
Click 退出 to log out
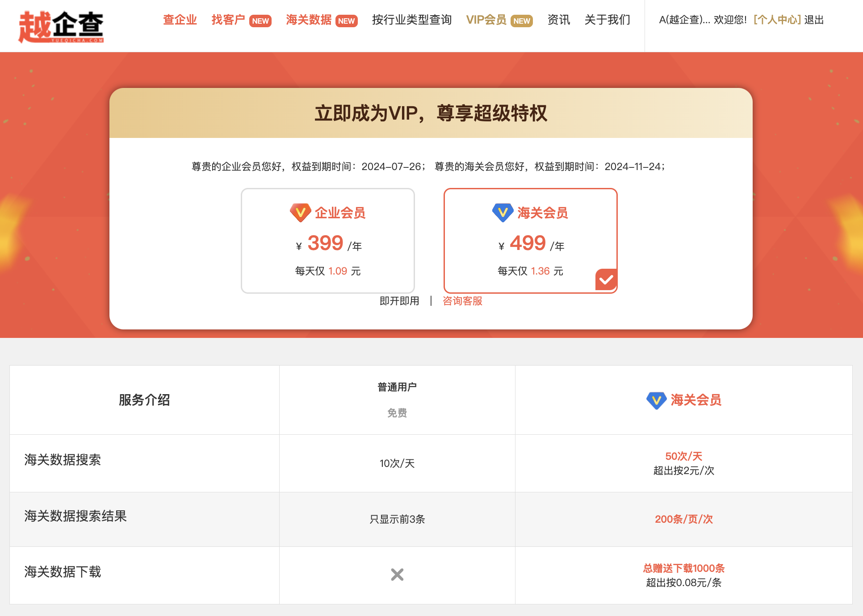(814, 20)
